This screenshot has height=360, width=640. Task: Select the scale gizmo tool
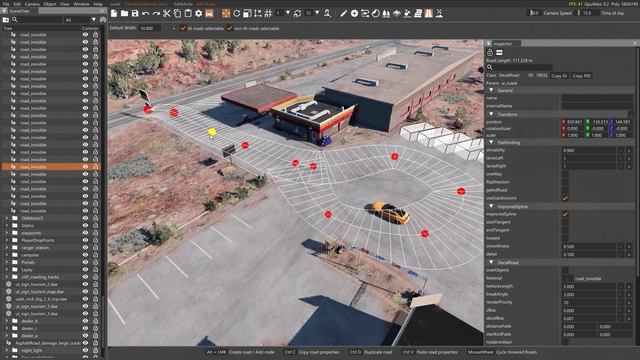pos(247,13)
